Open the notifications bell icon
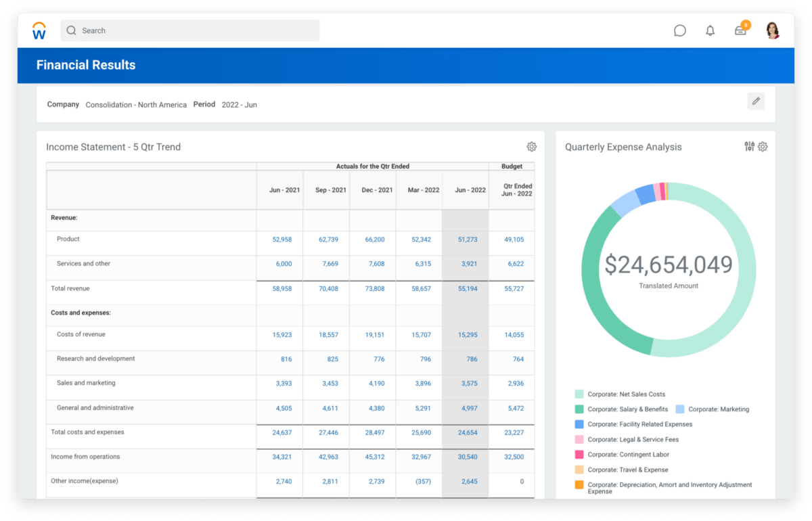 (710, 30)
